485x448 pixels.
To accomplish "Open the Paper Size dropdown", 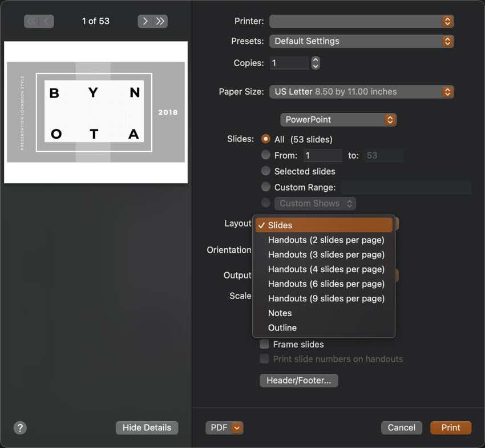I will point(361,91).
